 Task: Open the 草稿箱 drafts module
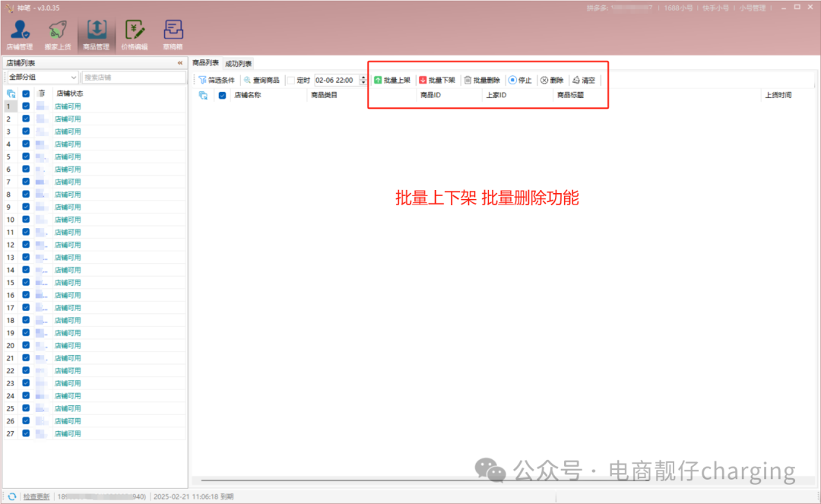click(174, 32)
